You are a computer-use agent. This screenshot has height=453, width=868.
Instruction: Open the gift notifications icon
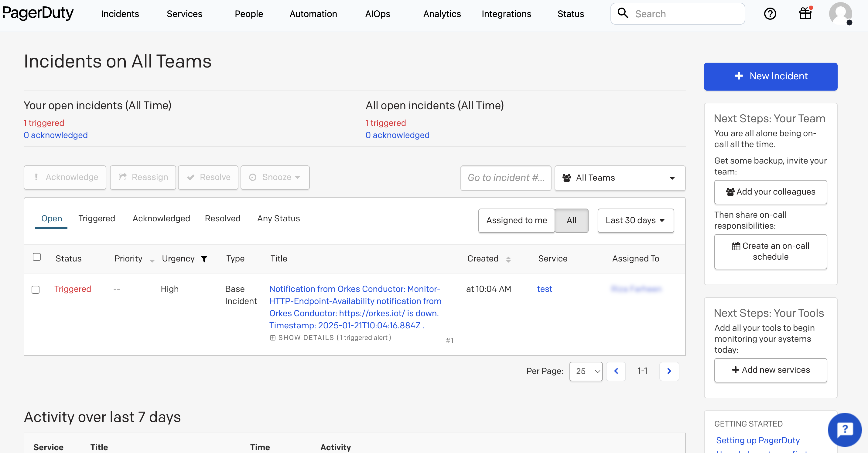click(805, 13)
